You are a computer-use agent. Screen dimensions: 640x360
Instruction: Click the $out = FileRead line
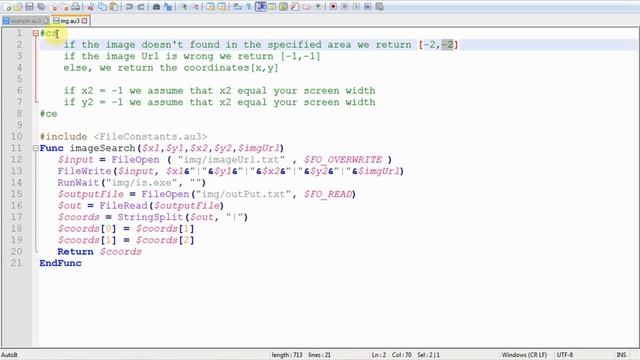click(141, 205)
